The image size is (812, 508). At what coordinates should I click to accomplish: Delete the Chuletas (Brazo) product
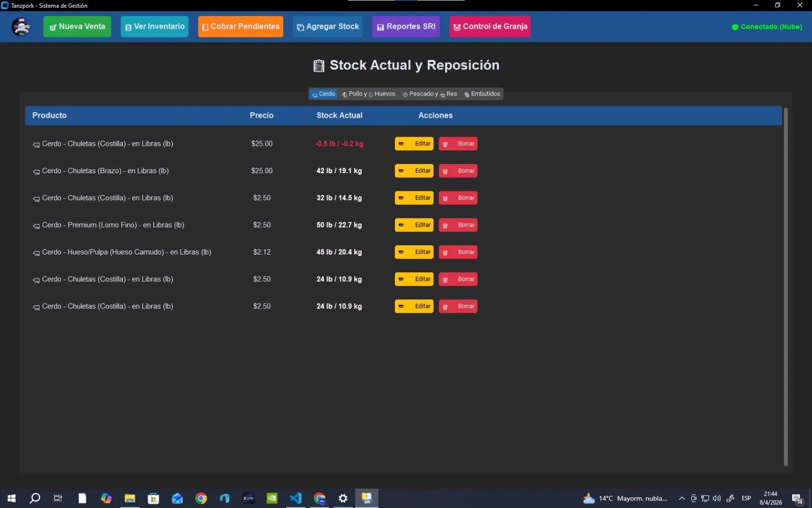(458, 171)
